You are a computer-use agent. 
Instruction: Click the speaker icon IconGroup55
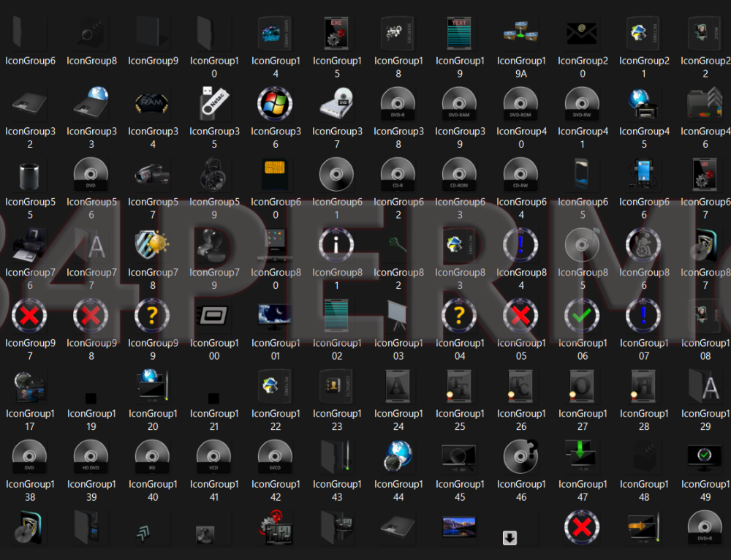[x=30, y=174]
